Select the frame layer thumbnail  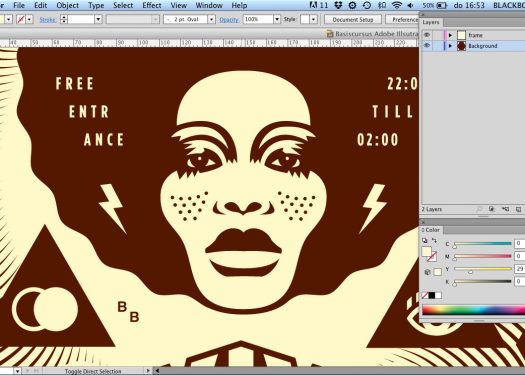click(x=461, y=35)
